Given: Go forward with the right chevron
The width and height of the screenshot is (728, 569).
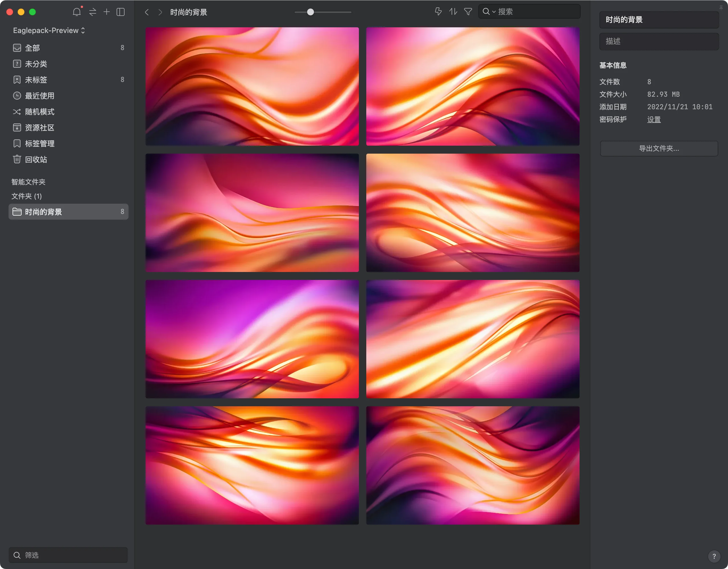Looking at the screenshot, I should pyautogui.click(x=160, y=12).
